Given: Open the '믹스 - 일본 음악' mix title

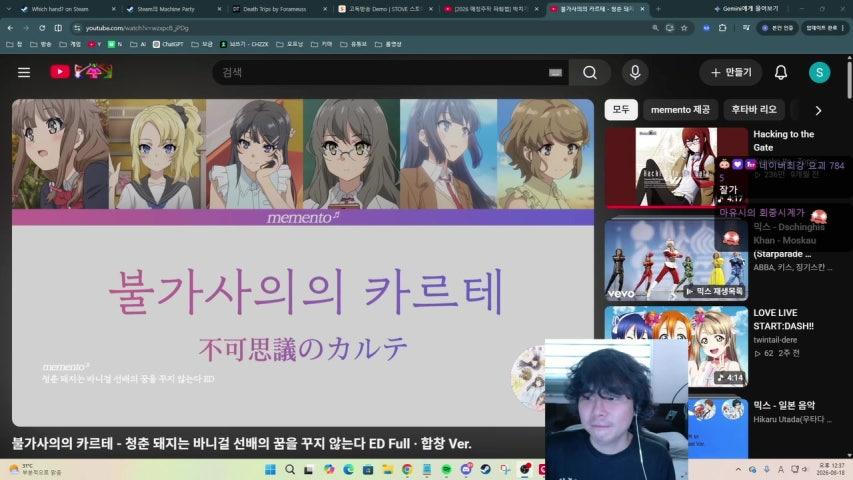Looking at the screenshot, I should coord(784,405).
